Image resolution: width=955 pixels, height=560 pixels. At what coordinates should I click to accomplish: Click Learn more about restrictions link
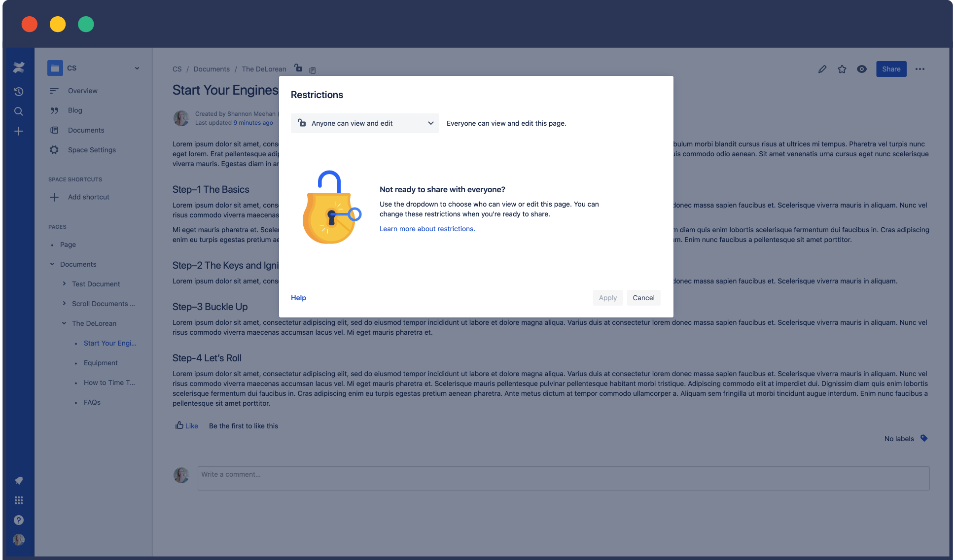coord(427,228)
